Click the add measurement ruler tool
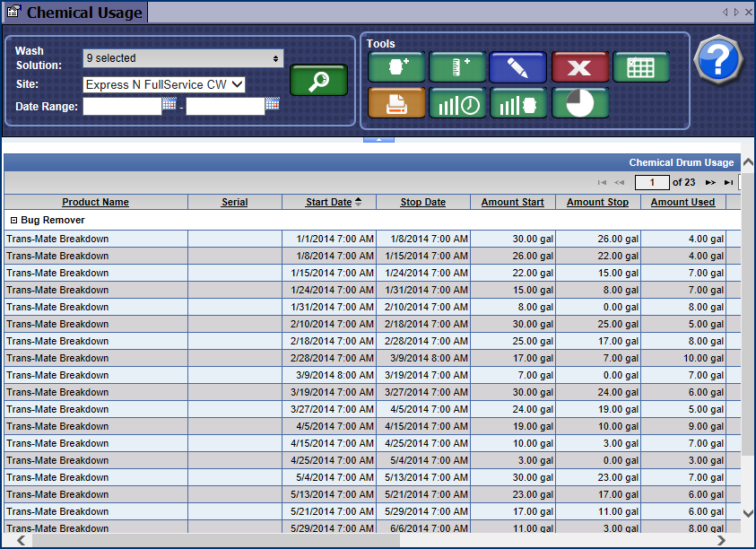This screenshot has height=549, width=756. pyautogui.click(x=456, y=67)
